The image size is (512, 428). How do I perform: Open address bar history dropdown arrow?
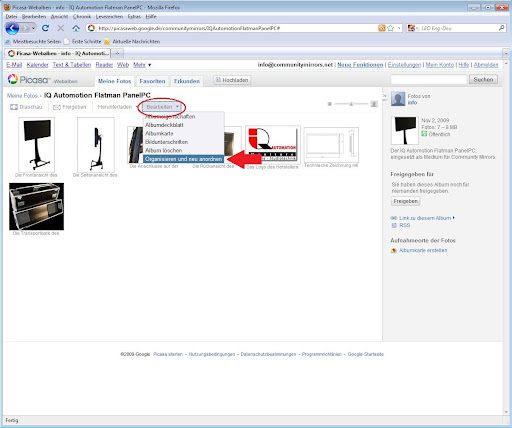pyautogui.click(x=400, y=28)
